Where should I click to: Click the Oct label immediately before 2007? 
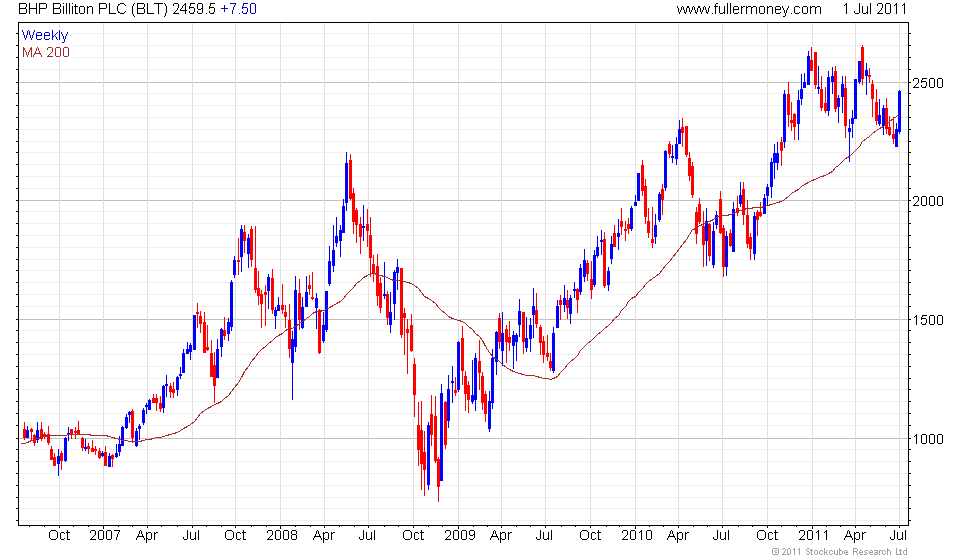tap(59, 536)
